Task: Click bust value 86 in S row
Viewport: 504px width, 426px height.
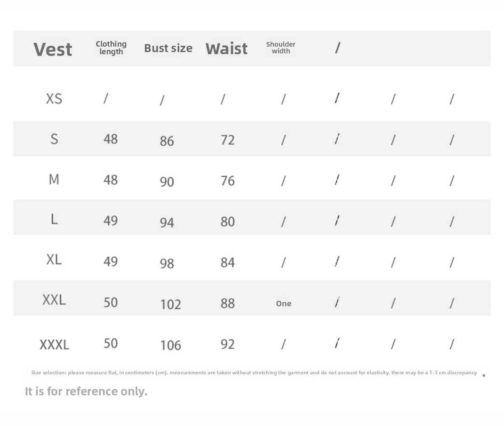Action: click(167, 141)
